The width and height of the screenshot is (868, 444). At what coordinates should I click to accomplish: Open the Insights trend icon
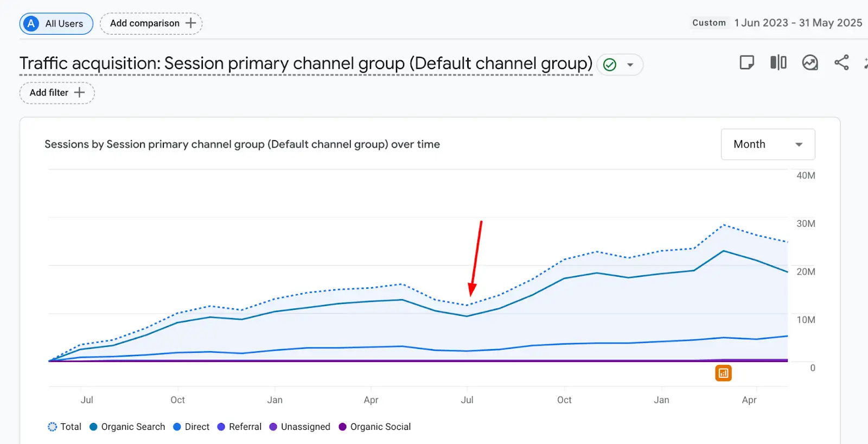[810, 63]
